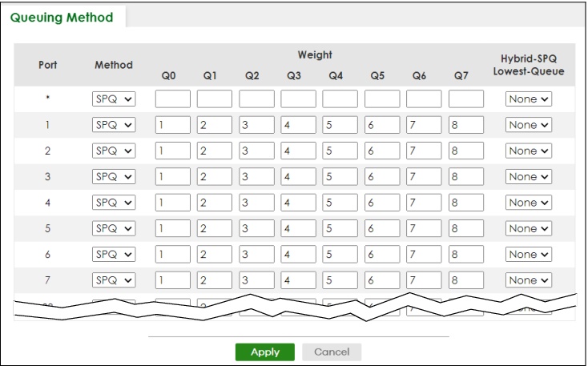Open Hybrid-SPQ Lowest-Queue dropdown for port 3
The height and width of the screenshot is (366, 588).
click(529, 177)
